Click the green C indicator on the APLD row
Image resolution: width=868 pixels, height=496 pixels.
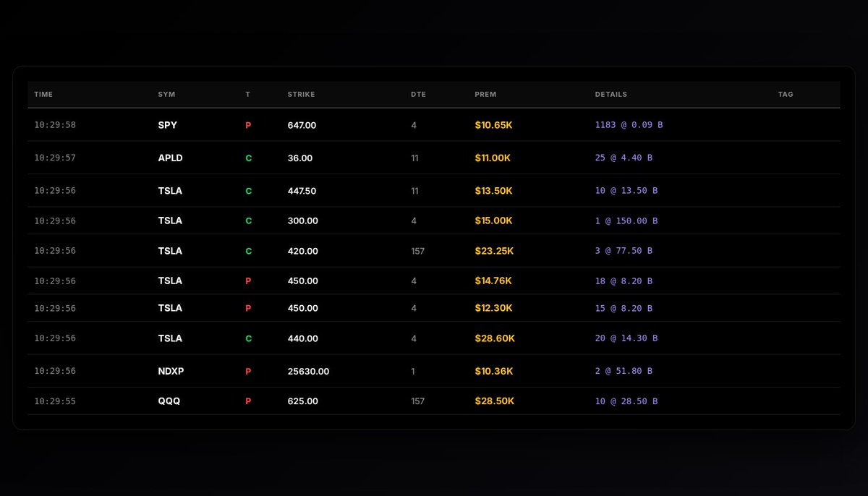(x=248, y=158)
